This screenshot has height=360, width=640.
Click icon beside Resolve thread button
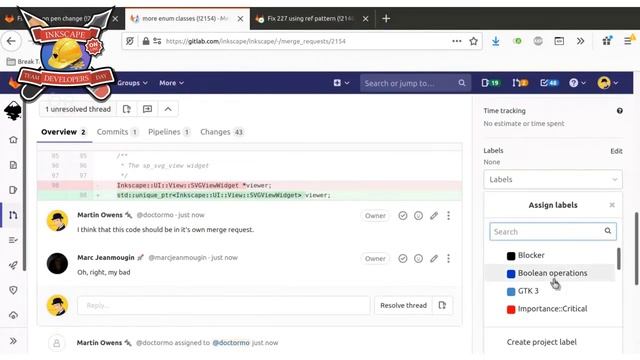point(442,305)
